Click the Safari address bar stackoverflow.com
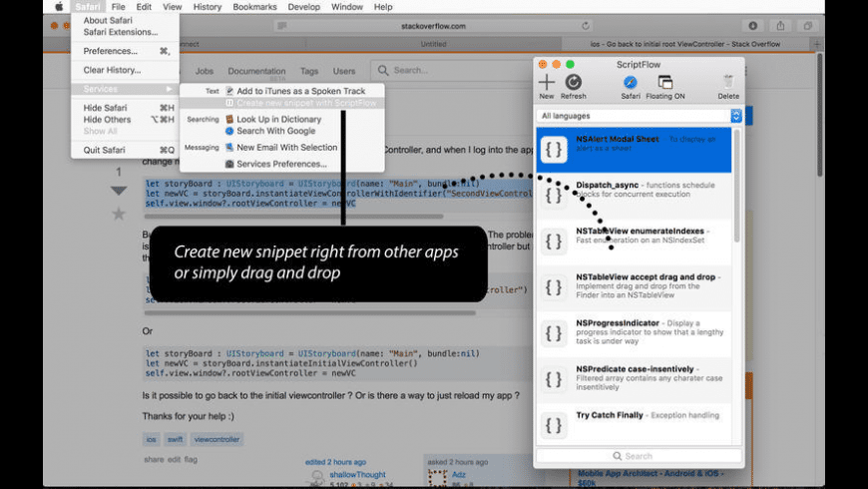 click(x=433, y=26)
